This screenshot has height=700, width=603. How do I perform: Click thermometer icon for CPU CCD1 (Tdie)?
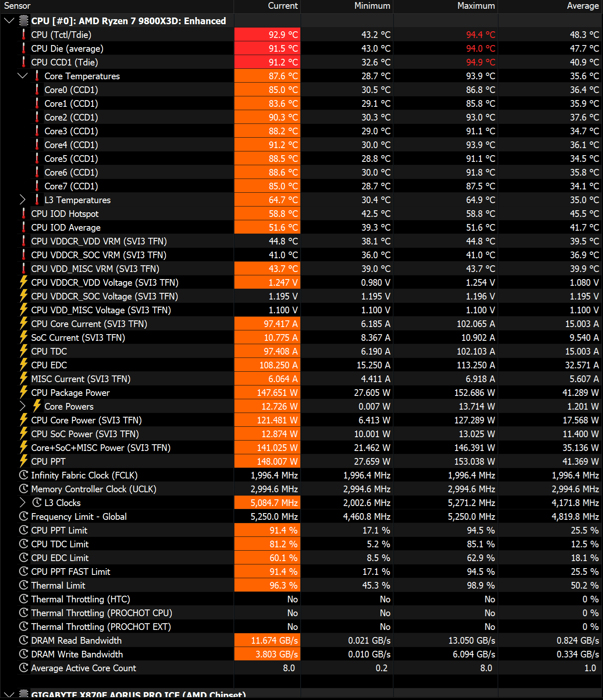point(23,62)
